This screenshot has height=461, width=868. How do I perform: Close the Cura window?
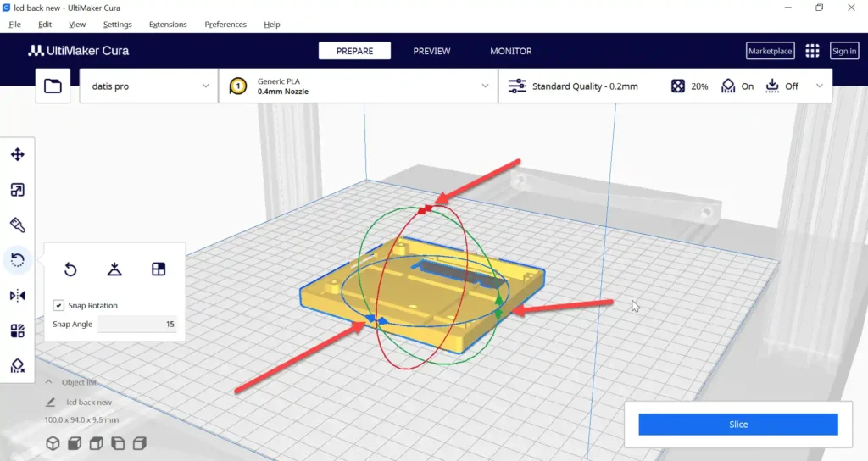851,8
